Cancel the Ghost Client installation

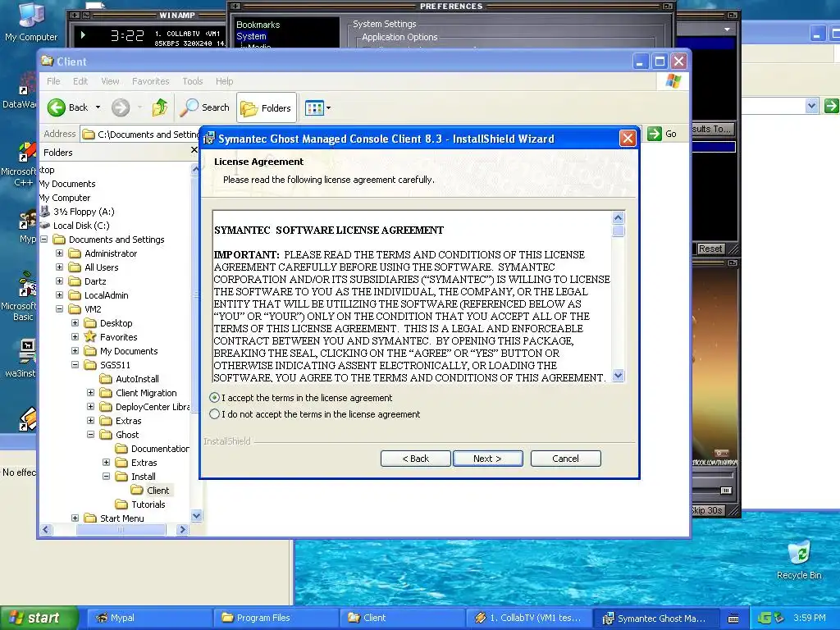(x=566, y=459)
